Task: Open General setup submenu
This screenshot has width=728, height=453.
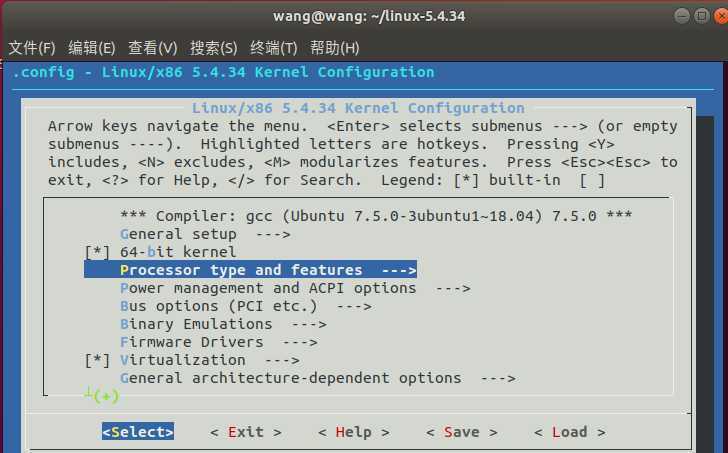Action: 205,234
